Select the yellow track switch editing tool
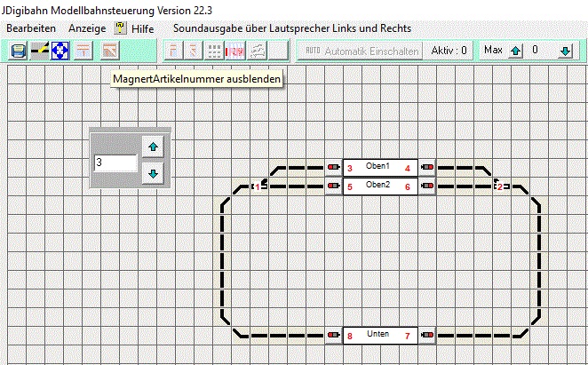 point(40,51)
